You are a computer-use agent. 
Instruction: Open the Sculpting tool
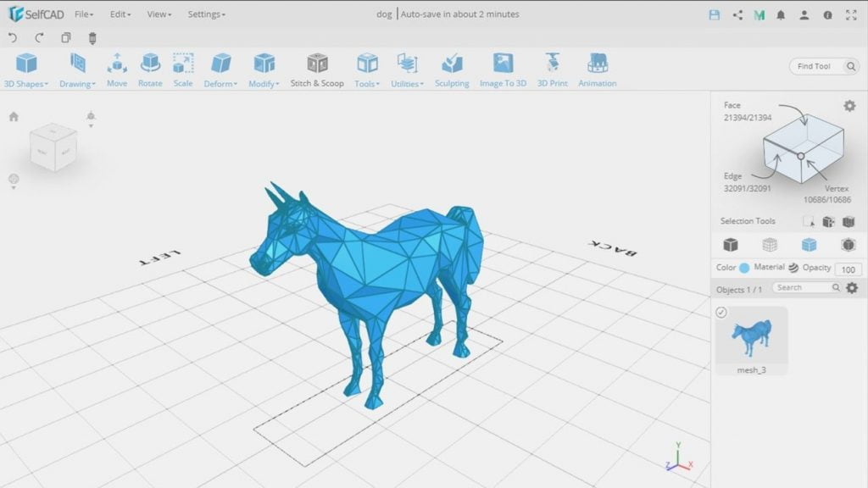tap(452, 70)
